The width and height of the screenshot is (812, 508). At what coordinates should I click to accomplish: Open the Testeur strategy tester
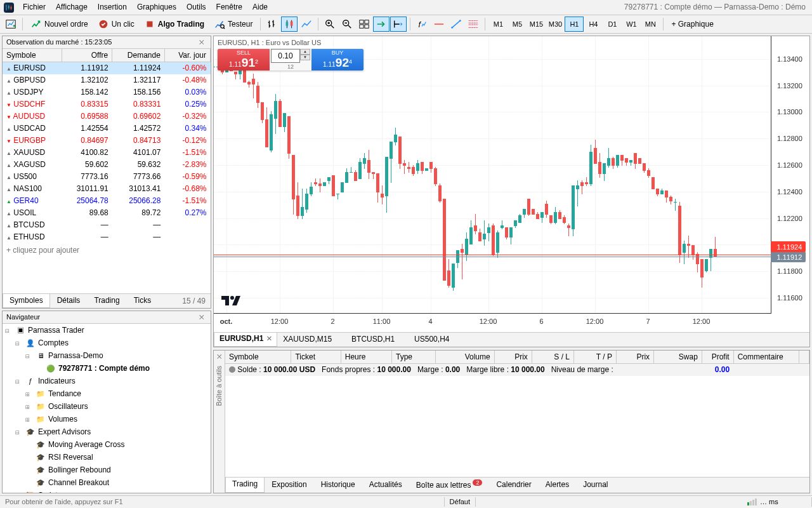coord(233,24)
